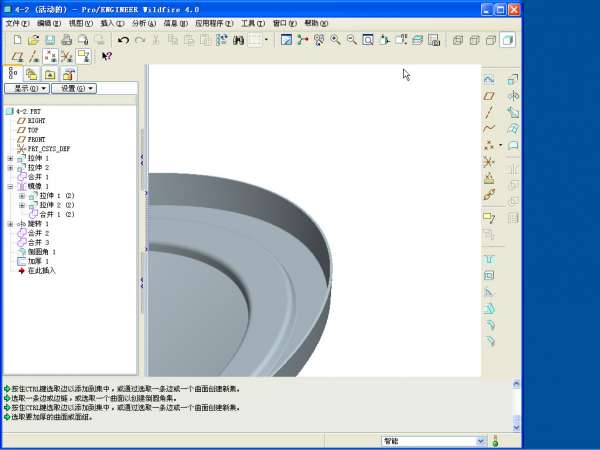Image resolution: width=600 pixels, height=450 pixels.
Task: Click the What's This help cursor icon
Action: point(106,56)
